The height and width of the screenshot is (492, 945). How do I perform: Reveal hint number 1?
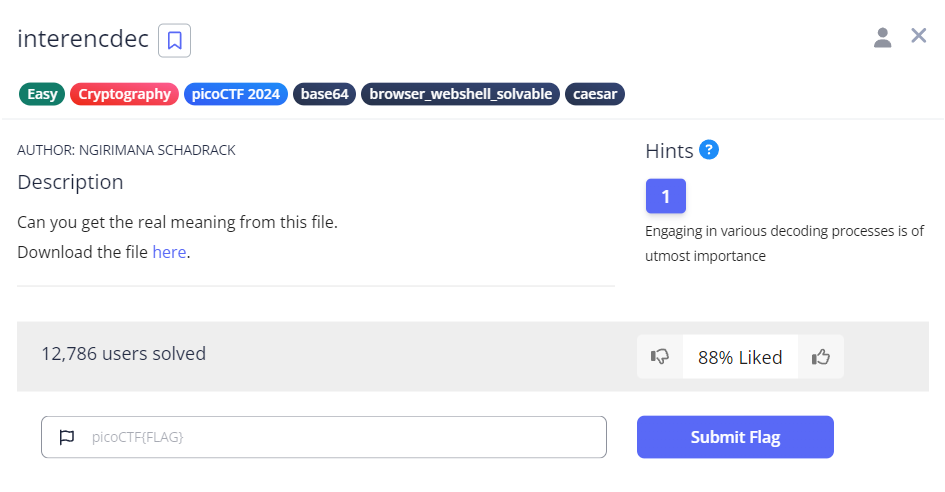[x=665, y=196]
